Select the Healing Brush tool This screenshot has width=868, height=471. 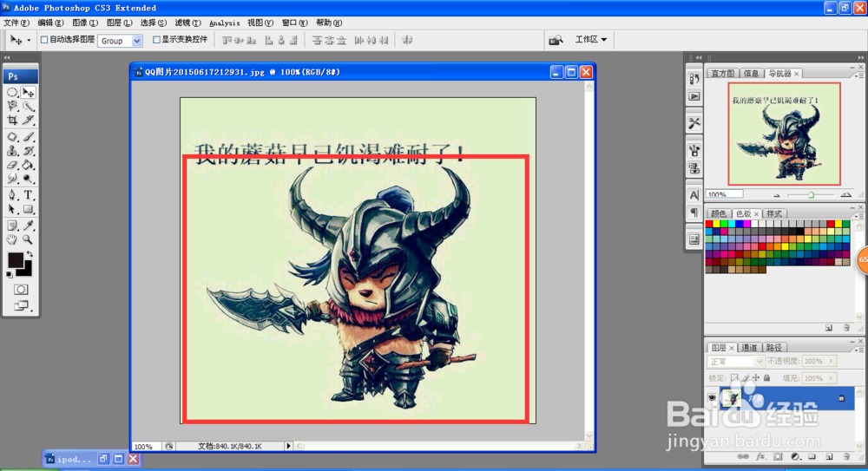(12, 137)
